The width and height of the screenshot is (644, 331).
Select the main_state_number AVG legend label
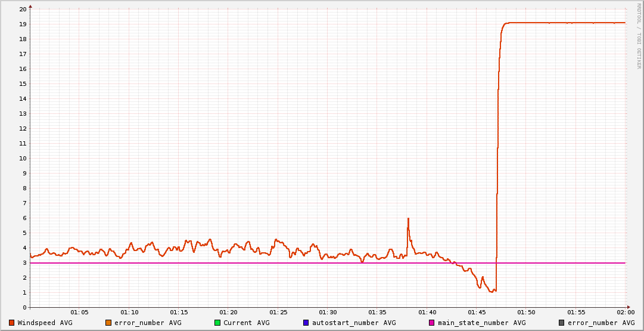[x=482, y=323]
